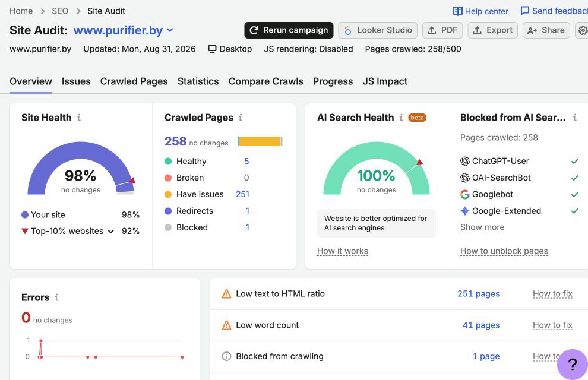Screen dimensions: 588x380
Task: Go to Home in the breadcrumb
Action: (x=21, y=11)
